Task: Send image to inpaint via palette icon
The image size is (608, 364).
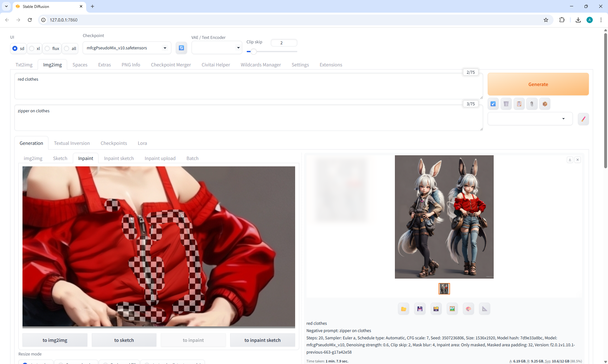Action: tap(468, 309)
